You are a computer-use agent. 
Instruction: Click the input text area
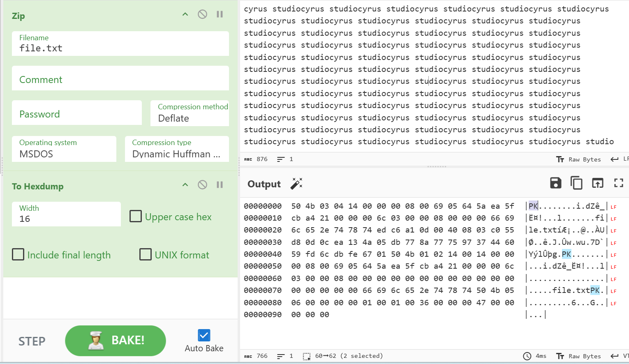pyautogui.click(x=435, y=76)
